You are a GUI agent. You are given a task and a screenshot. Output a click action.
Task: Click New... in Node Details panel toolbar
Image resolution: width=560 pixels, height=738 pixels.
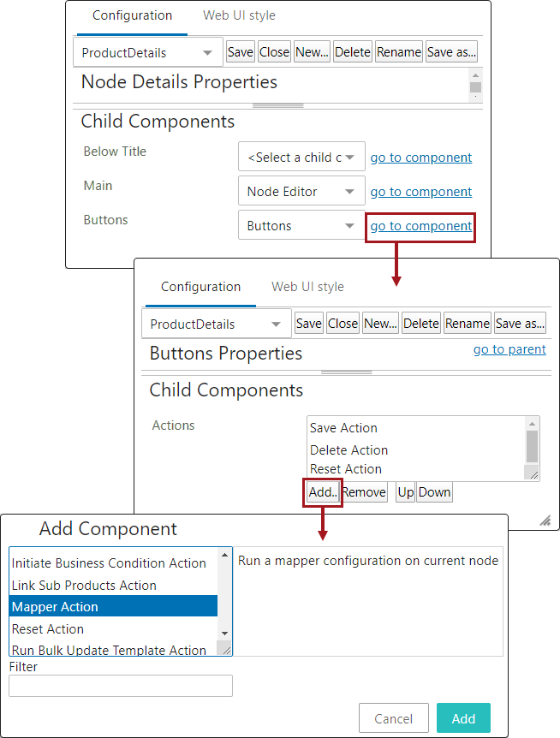pyautogui.click(x=312, y=51)
